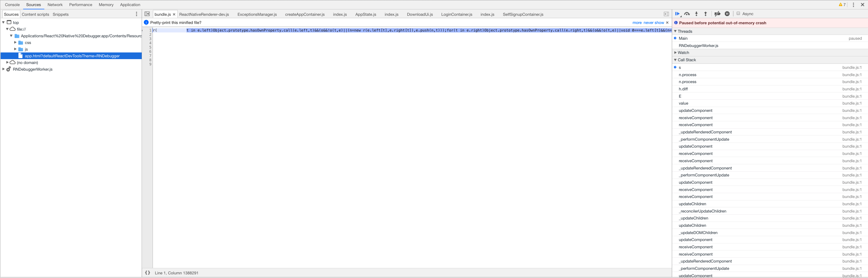Enable the Async checkbox
The image size is (868, 278).
pyautogui.click(x=738, y=14)
